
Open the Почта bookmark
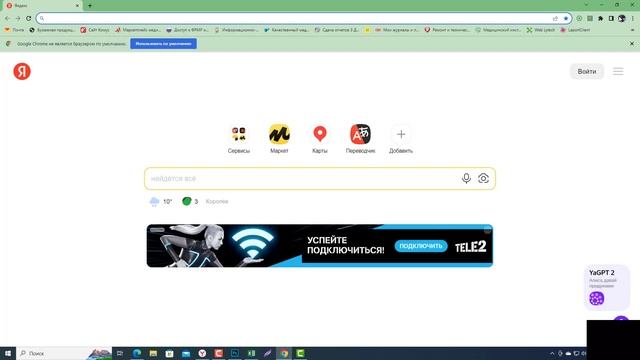pos(14,30)
